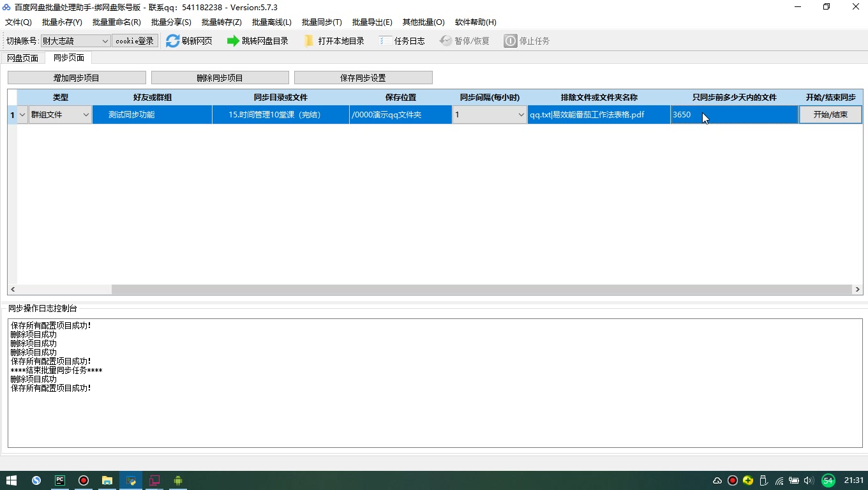Screen dimensions: 868x490
Task: Open the 批量同步(T) menu
Action: point(322,22)
